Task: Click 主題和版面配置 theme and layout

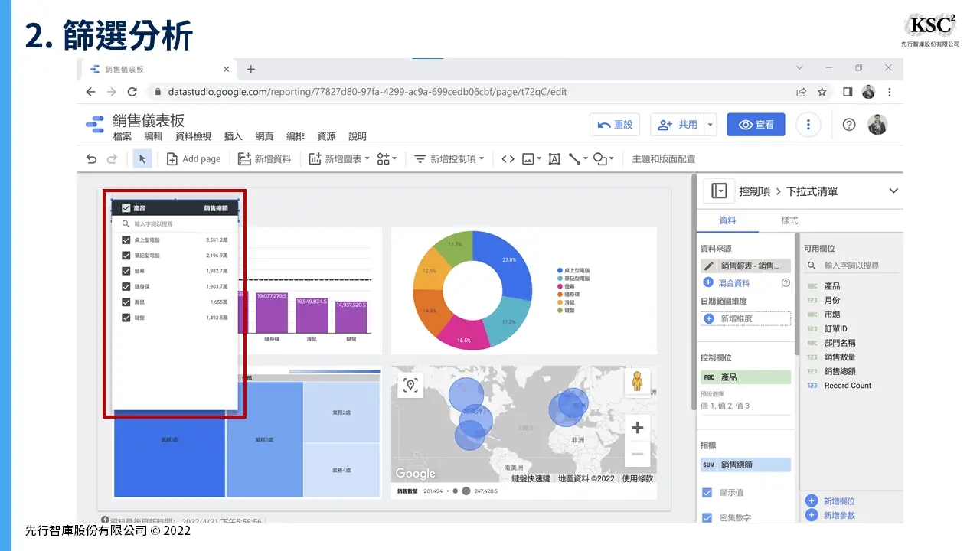Action: [663, 159]
